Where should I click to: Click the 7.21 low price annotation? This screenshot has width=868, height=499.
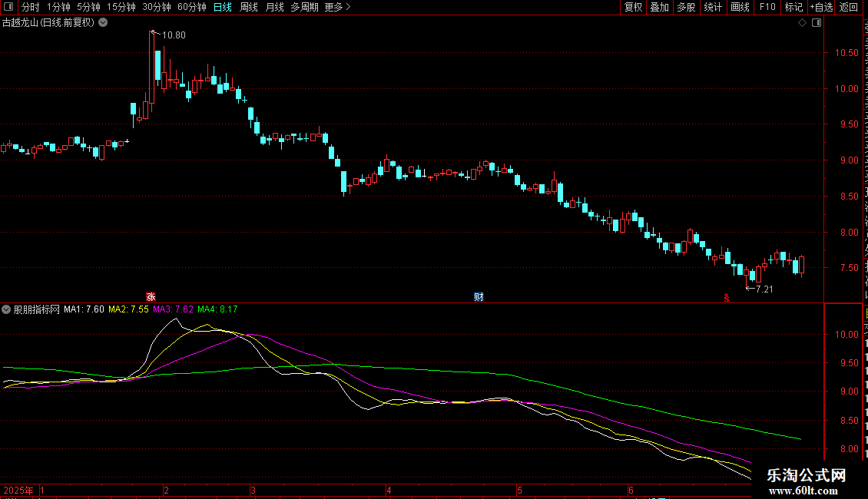(764, 289)
